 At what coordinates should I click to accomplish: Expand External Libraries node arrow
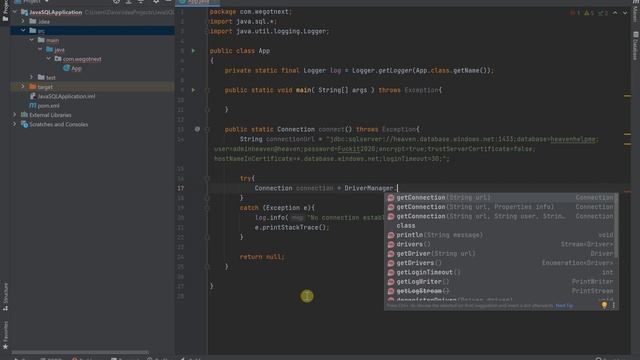(x=15, y=115)
